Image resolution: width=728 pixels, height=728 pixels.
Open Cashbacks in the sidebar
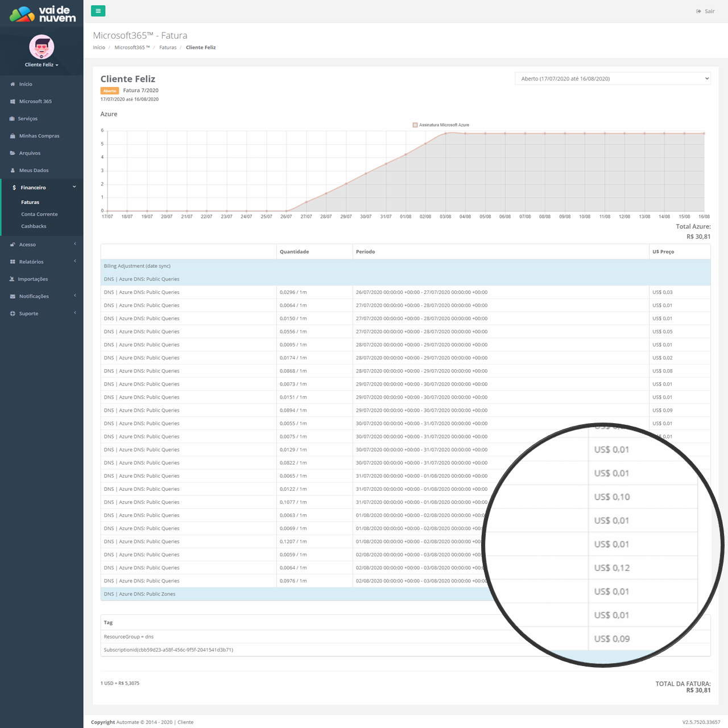(34, 226)
